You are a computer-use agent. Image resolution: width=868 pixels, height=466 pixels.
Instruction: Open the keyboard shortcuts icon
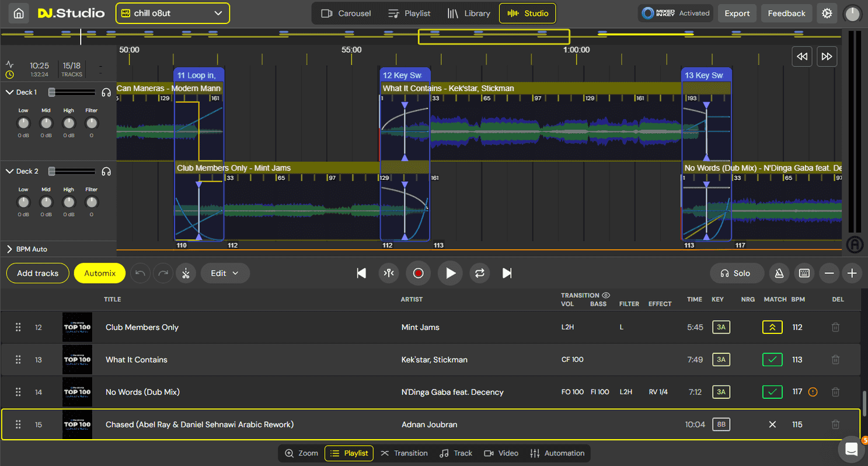804,273
